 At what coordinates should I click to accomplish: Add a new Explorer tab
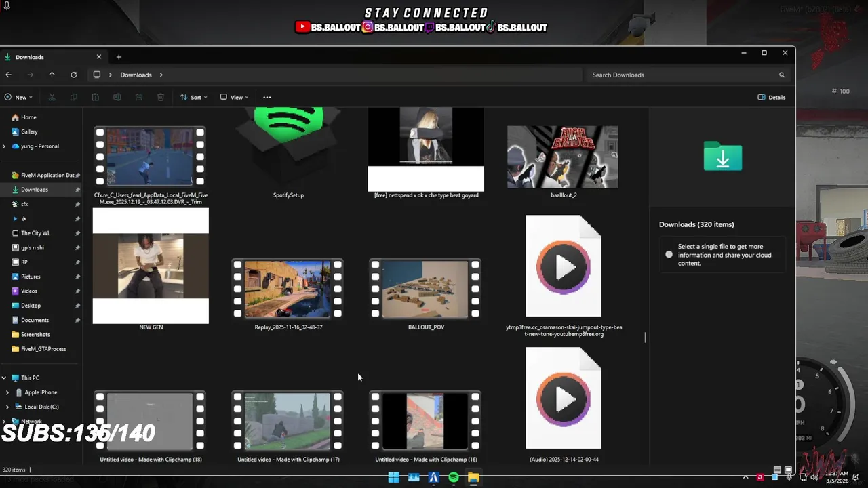click(119, 57)
